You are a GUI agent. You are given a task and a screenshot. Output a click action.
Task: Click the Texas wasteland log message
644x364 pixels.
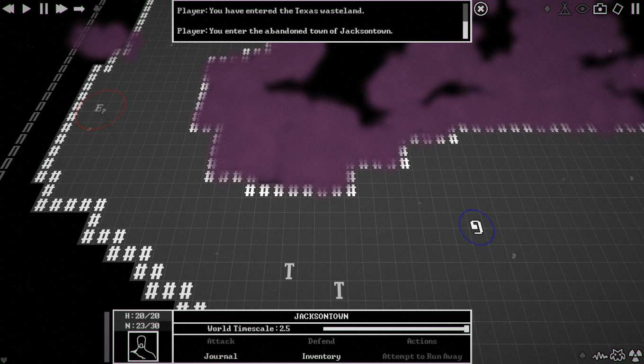271,11
